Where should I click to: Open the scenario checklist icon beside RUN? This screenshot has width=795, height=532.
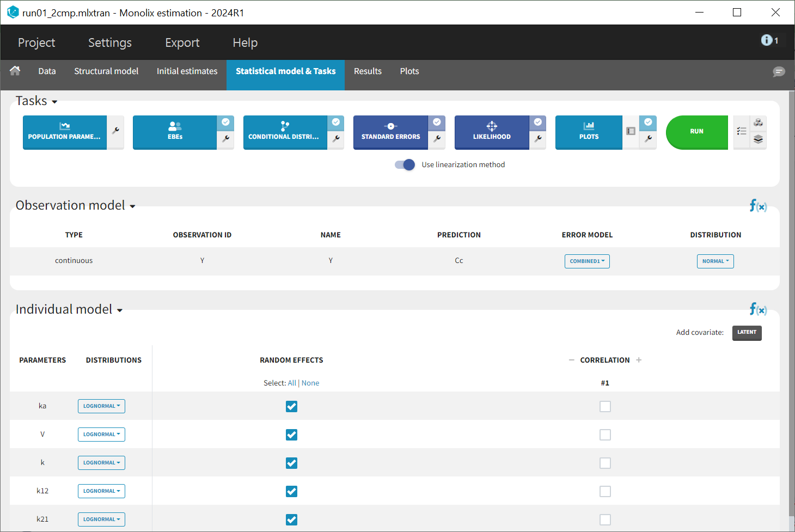click(x=741, y=131)
